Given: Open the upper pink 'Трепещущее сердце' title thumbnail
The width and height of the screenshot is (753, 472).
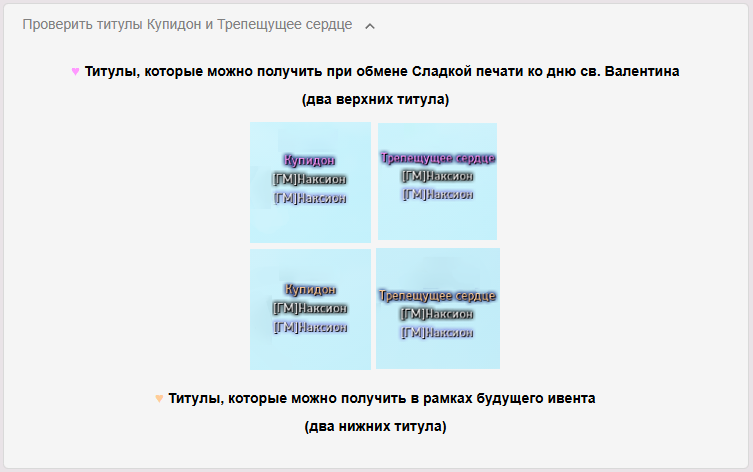Looking at the screenshot, I should (x=437, y=181).
